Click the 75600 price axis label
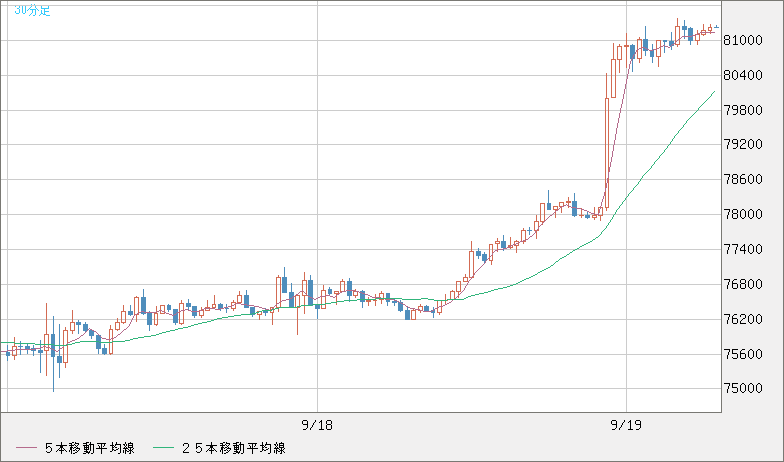784x462 pixels. click(743, 354)
